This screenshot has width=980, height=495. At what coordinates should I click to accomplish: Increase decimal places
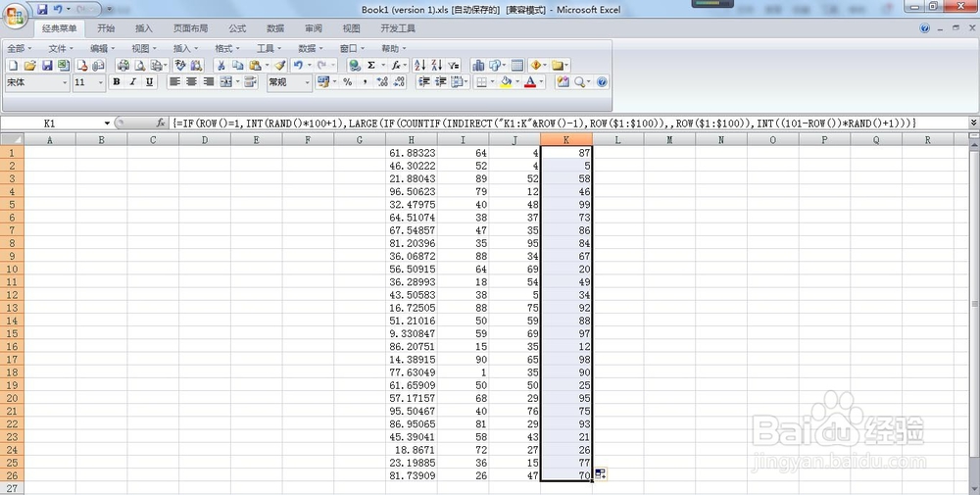382,82
